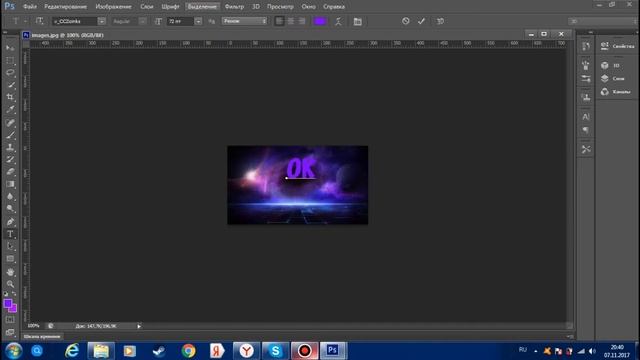Open the Character panel icon
Screen dimensions: 640x360
[x=586, y=117]
